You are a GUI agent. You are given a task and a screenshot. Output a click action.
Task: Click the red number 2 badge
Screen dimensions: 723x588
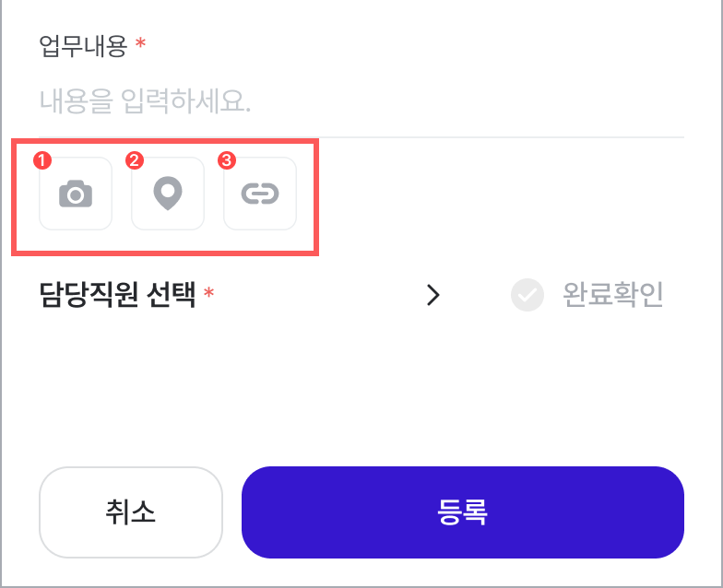[x=135, y=160]
